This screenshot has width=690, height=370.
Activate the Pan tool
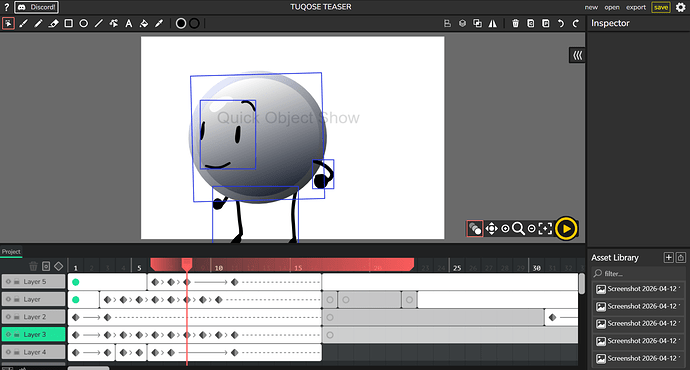click(x=491, y=229)
